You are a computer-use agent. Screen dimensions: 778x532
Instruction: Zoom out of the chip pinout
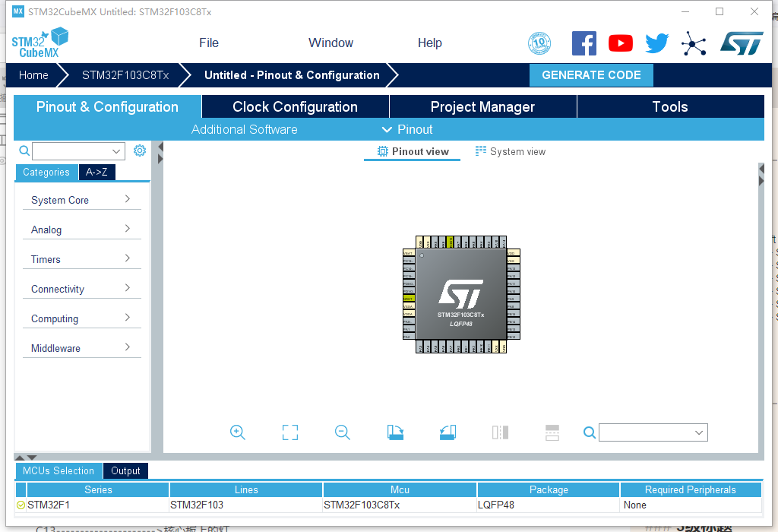343,432
